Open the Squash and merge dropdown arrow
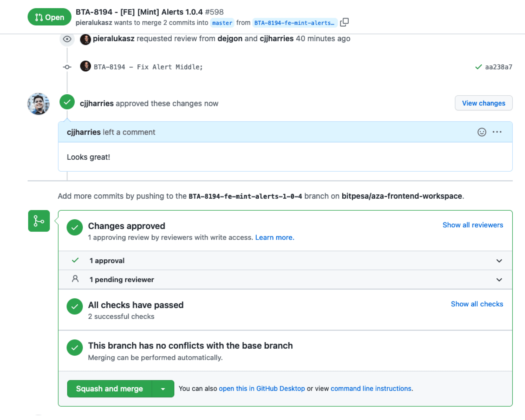 (x=163, y=389)
